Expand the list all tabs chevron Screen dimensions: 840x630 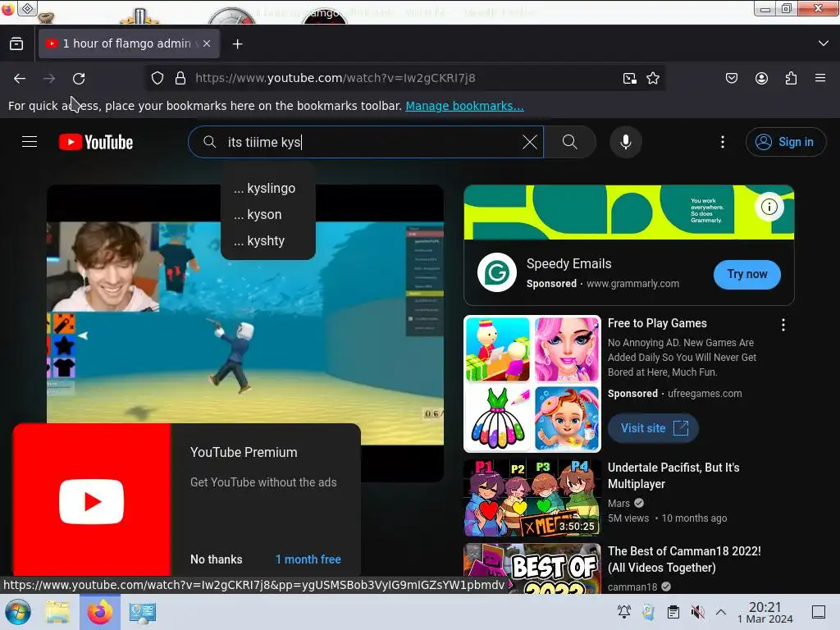(x=824, y=43)
